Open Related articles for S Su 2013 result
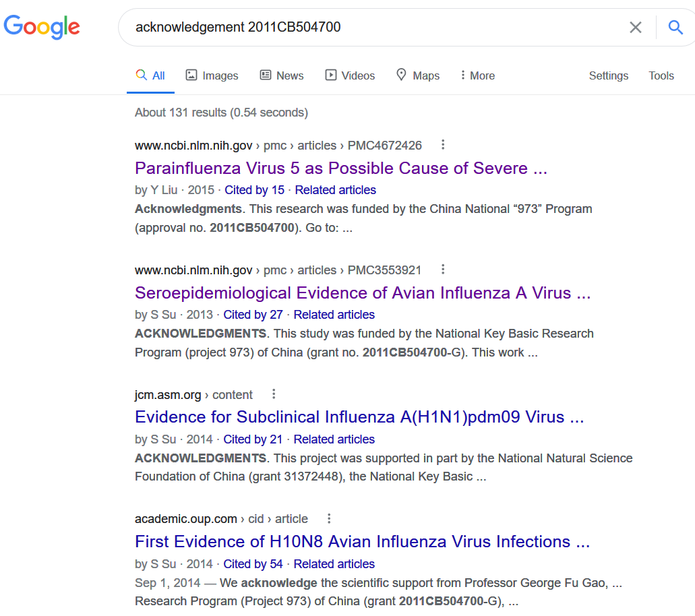This screenshot has height=616, width=695. [334, 314]
